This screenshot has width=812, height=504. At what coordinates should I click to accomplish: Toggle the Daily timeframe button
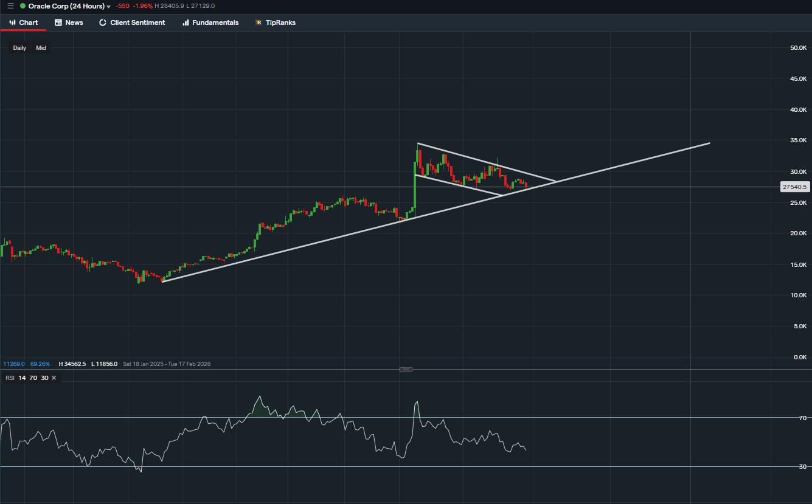[x=19, y=47]
